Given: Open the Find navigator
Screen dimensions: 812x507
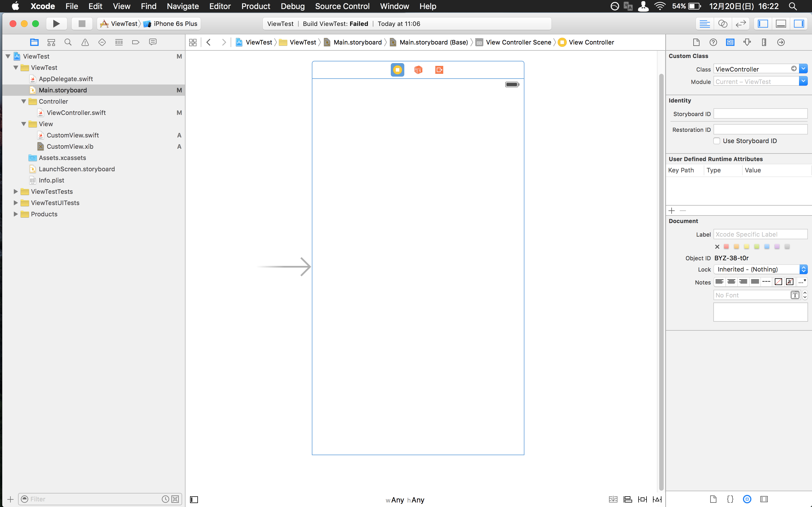Looking at the screenshot, I should point(68,42).
